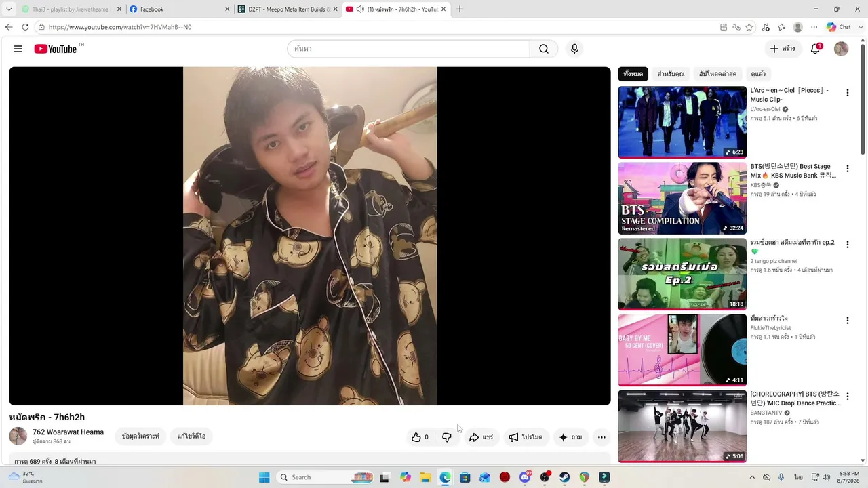The height and width of the screenshot is (488, 868).
Task: Open 762 Woarawat Heama channel name link
Action: point(68,432)
